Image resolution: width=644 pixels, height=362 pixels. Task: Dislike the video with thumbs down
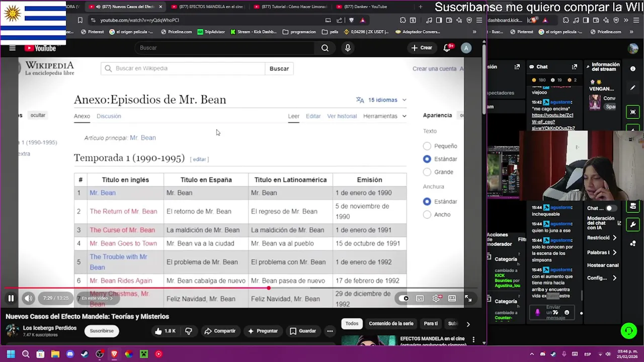[189, 331]
